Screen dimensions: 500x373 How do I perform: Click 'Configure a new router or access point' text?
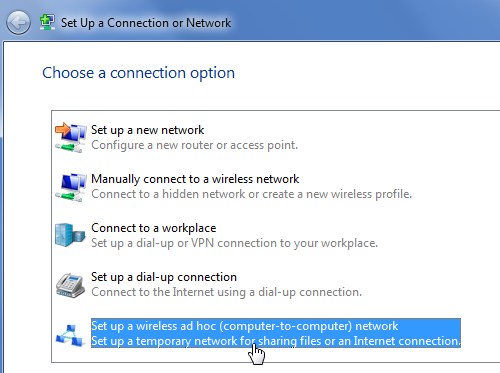point(195,145)
